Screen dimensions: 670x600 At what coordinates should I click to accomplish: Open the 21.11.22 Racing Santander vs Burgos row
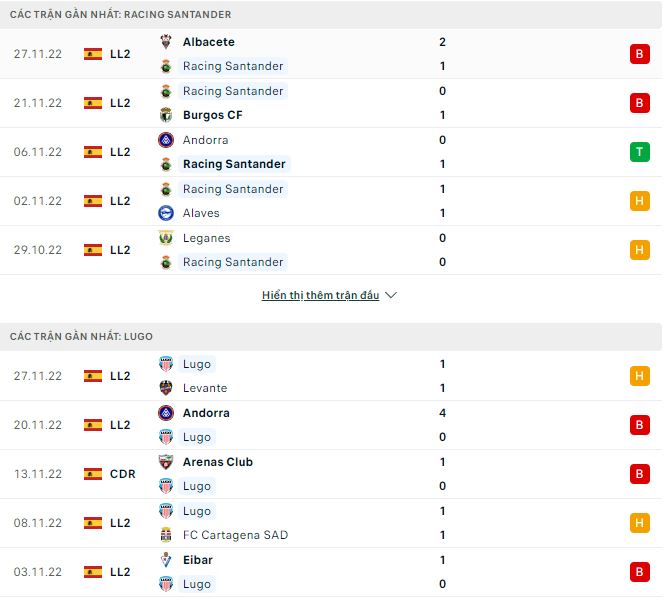[330, 103]
